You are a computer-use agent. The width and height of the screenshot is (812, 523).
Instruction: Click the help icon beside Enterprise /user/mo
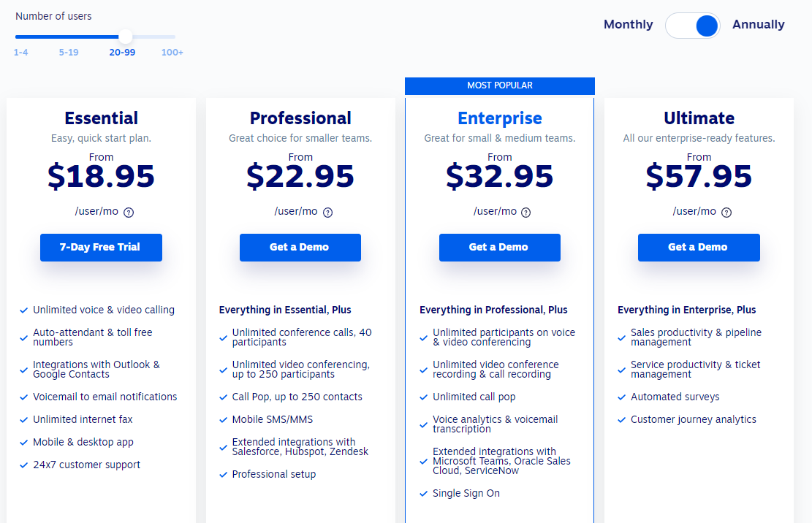point(525,212)
